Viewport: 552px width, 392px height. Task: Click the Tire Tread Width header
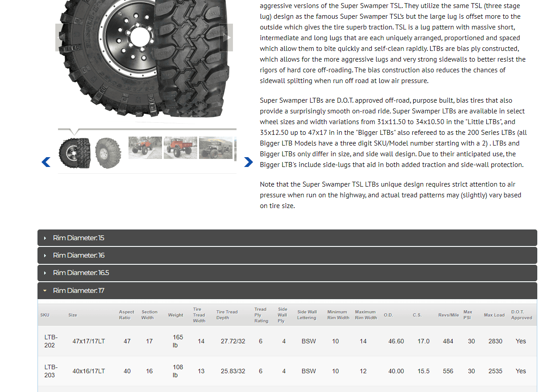coord(199,315)
